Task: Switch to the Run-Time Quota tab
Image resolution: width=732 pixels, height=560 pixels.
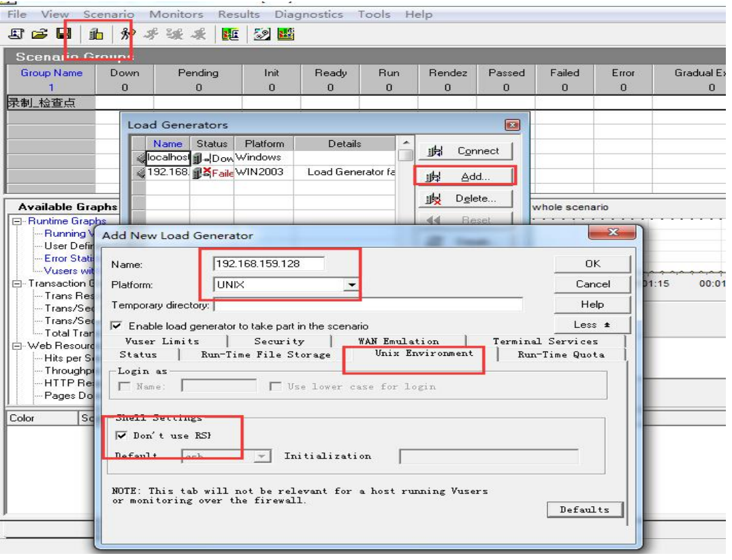Action: (x=560, y=355)
